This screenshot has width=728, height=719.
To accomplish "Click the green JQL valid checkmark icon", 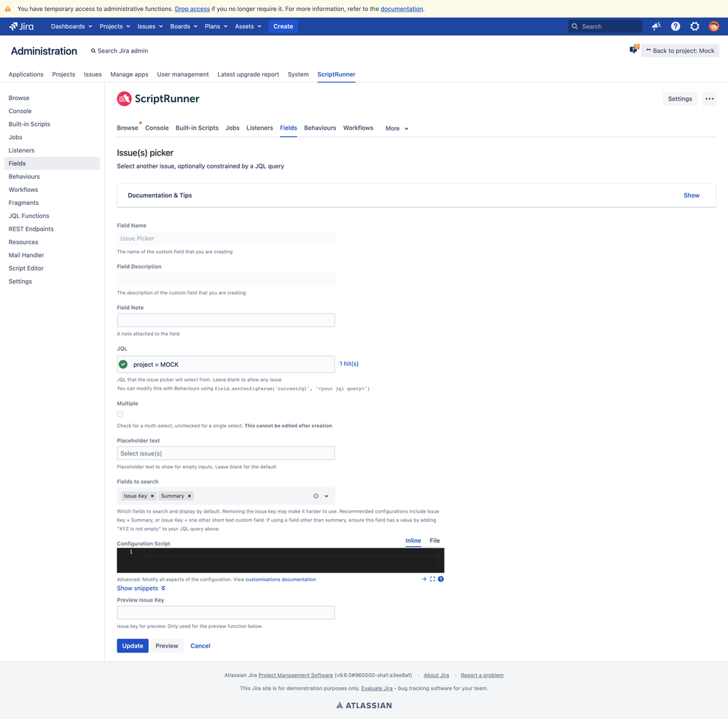I will [123, 364].
